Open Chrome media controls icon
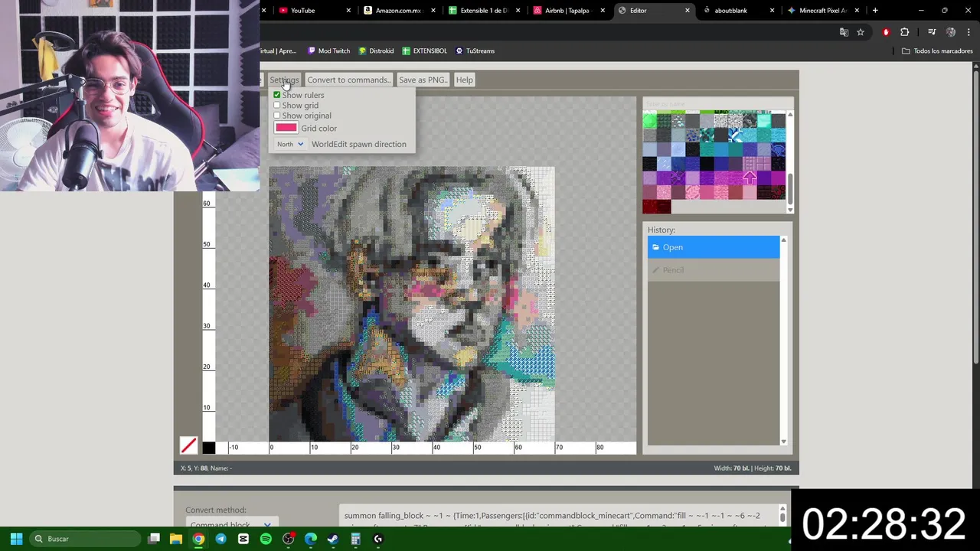980x551 pixels. tap(932, 32)
